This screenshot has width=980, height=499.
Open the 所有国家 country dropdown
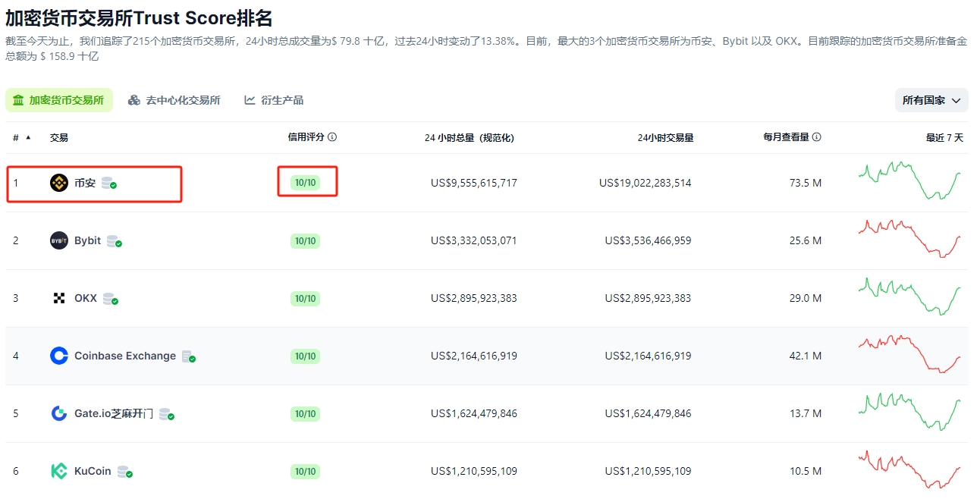(931, 100)
